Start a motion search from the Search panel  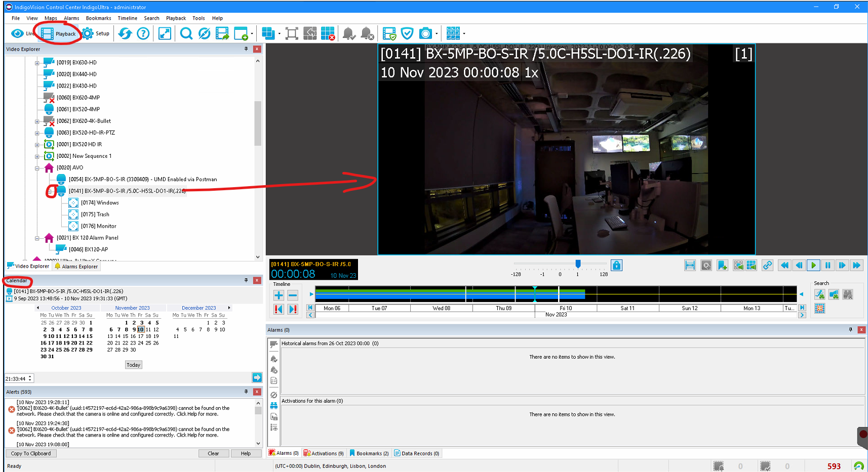[x=820, y=294]
